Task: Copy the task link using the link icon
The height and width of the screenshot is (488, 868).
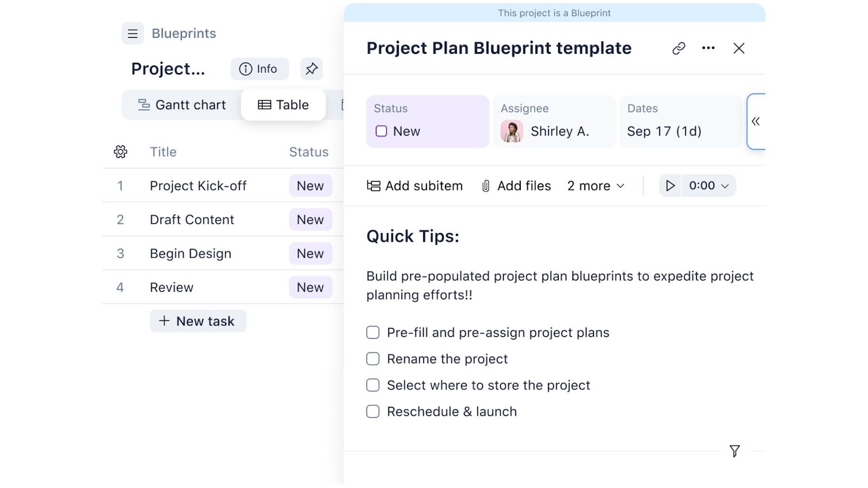Action: click(x=678, y=48)
